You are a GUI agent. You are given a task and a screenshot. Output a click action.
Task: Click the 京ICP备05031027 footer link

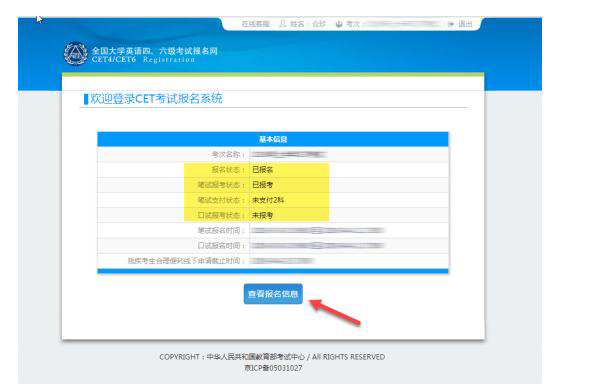point(273,368)
